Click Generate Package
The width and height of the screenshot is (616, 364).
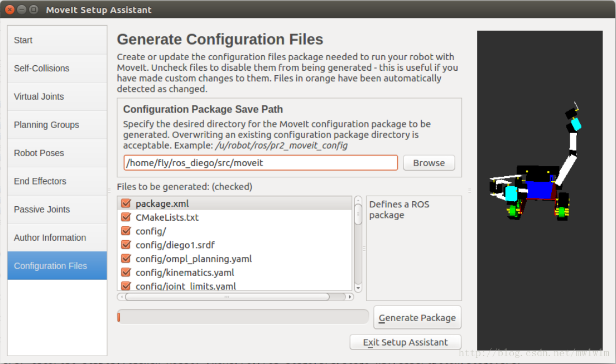tap(417, 318)
